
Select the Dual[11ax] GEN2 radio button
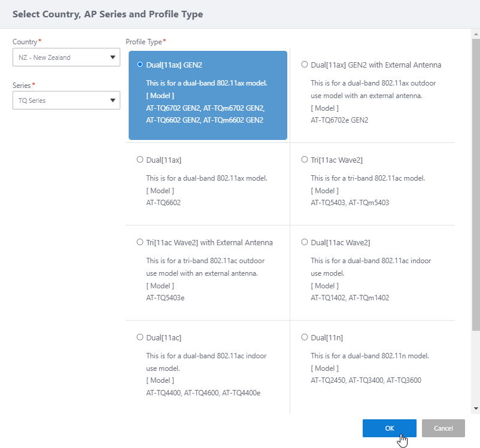[x=140, y=65]
